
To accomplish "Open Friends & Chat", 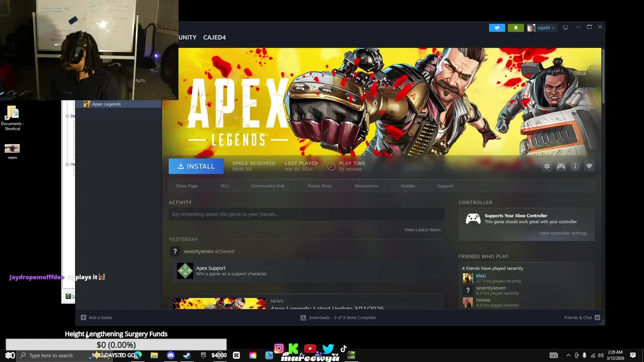I will (582, 318).
